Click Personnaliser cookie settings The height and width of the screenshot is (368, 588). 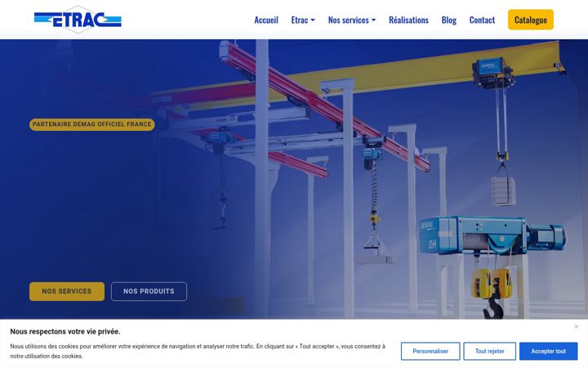point(430,351)
